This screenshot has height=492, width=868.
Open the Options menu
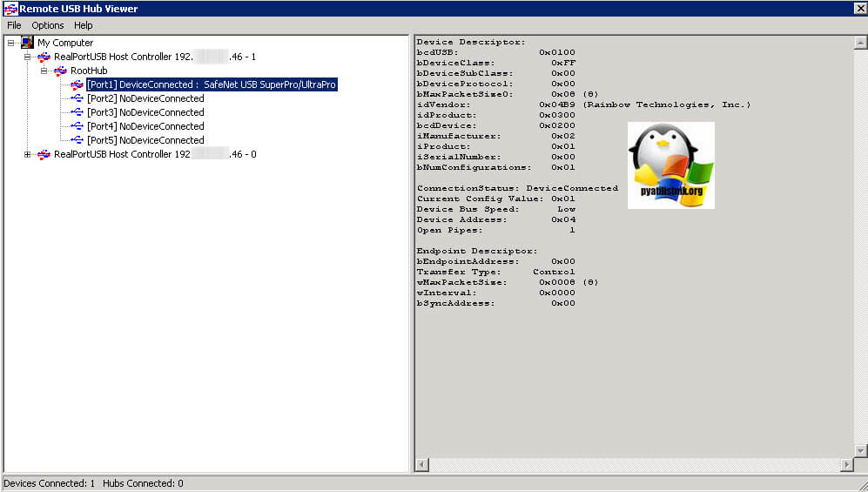click(48, 25)
